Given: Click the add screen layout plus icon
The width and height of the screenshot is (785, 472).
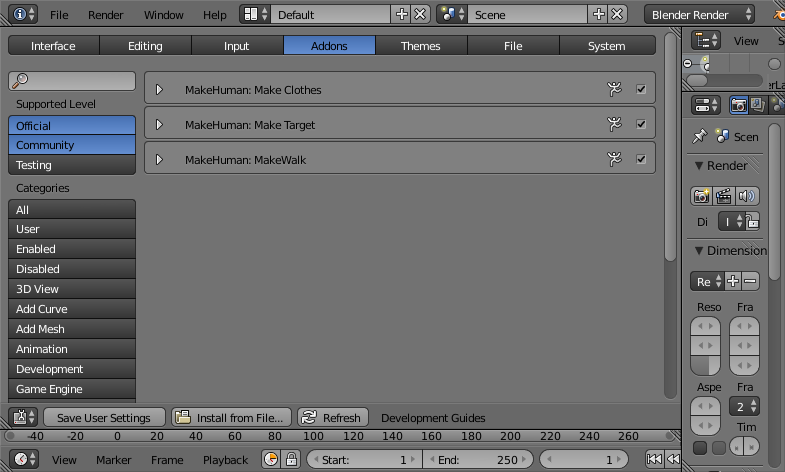Looking at the screenshot, I should click(x=402, y=14).
